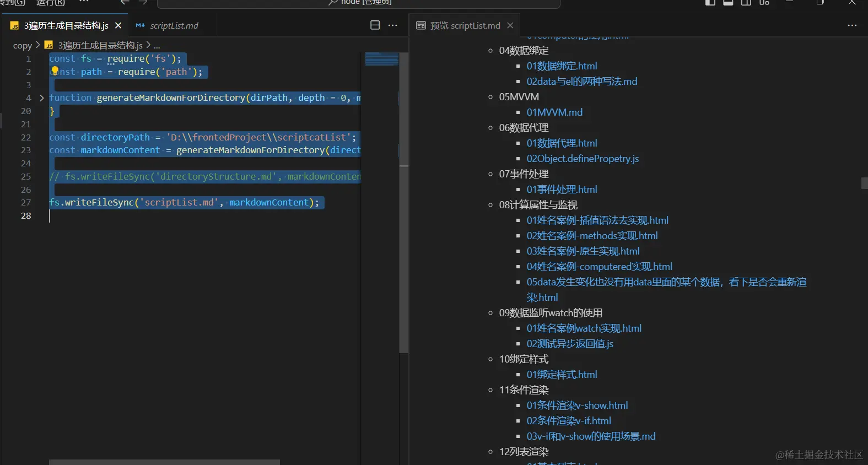This screenshot has height=465, width=868.
Task: Click the highlighted minimap region in the editor
Action: 381,59
